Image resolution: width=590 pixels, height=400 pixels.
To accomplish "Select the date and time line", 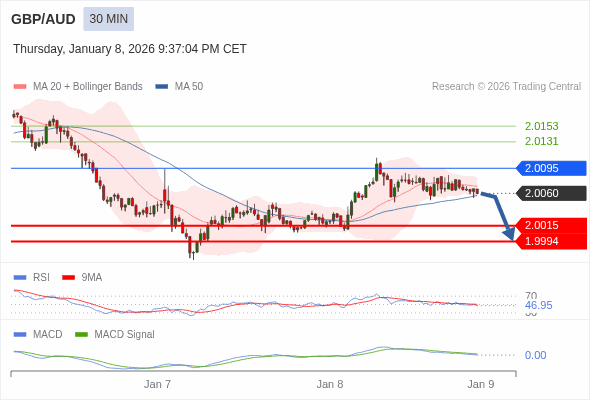I will (130, 49).
